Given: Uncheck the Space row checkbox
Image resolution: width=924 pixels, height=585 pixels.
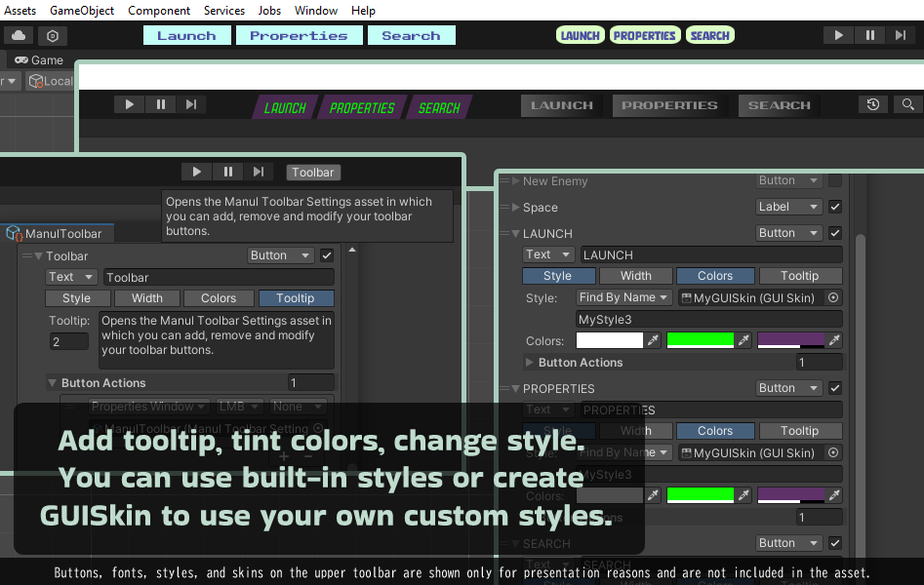Looking at the screenshot, I should tap(834, 207).
